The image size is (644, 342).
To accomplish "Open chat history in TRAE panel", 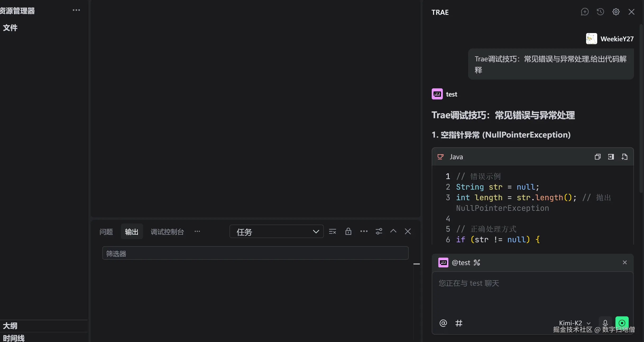I will pos(600,12).
